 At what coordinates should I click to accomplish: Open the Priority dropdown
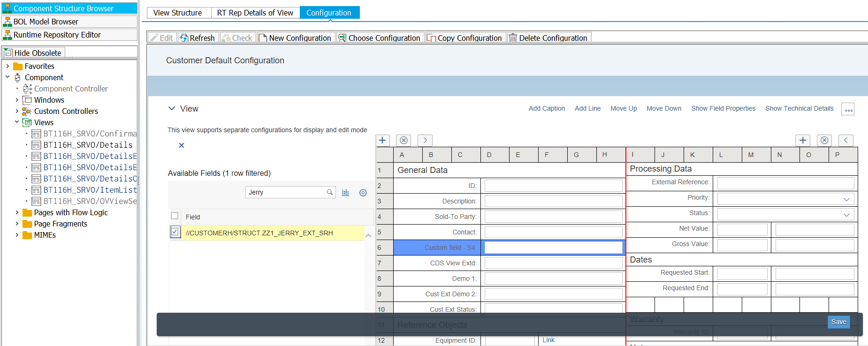(846, 199)
